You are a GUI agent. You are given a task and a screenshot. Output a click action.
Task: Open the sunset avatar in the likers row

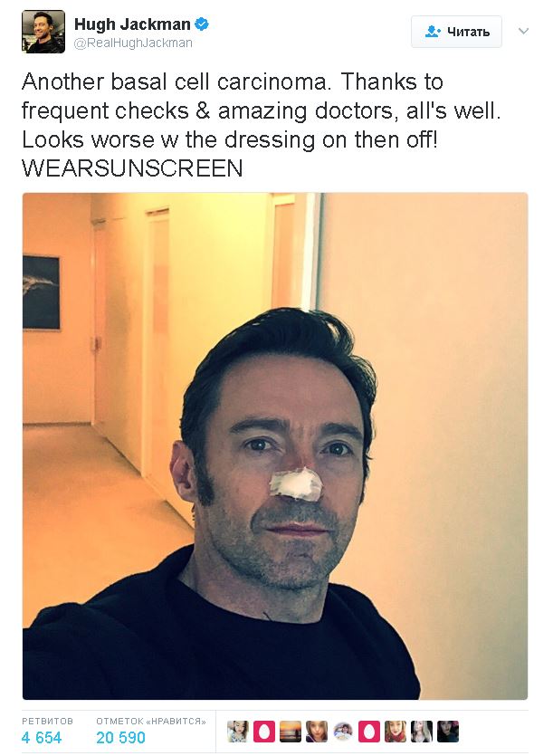[x=291, y=732]
